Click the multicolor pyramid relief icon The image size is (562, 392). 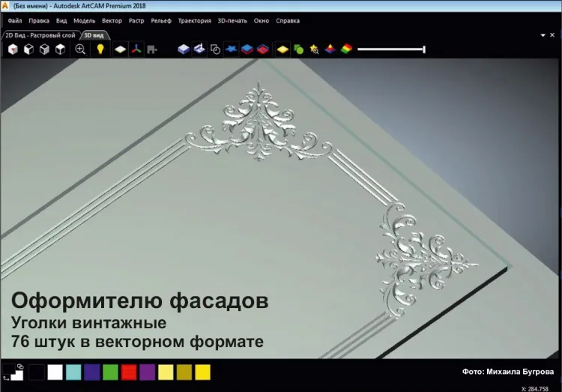pos(330,49)
